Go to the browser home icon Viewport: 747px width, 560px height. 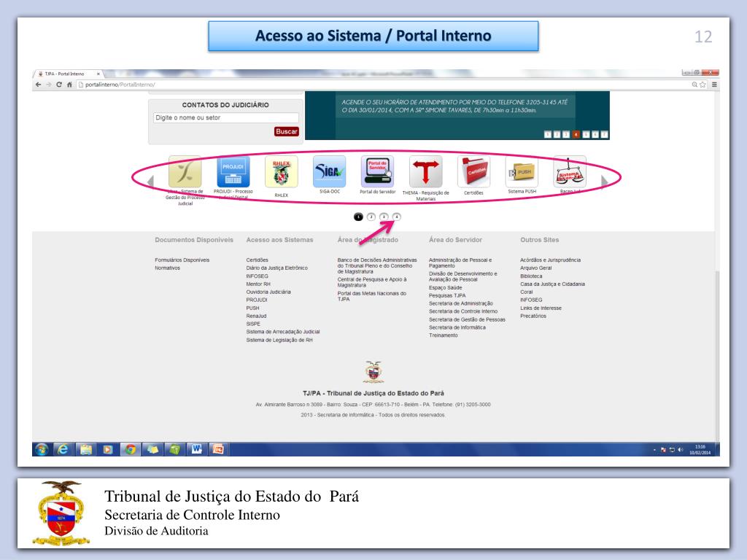[x=69, y=85]
